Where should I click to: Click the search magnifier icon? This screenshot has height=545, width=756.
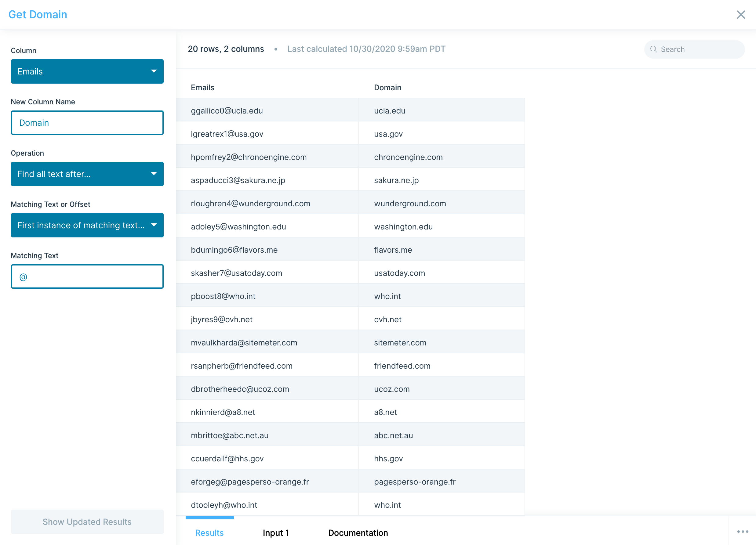(653, 49)
